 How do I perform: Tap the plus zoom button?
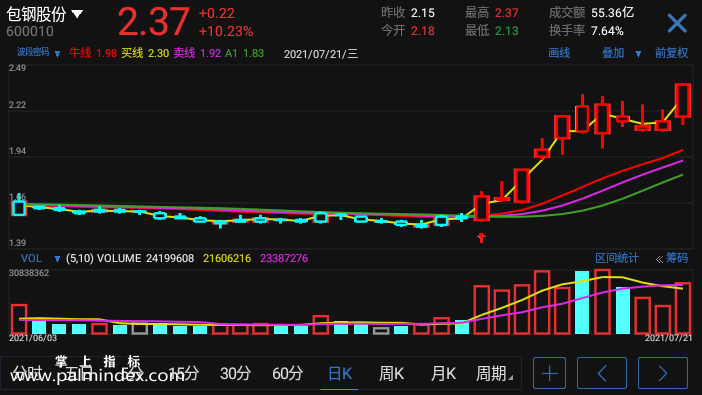(549, 373)
